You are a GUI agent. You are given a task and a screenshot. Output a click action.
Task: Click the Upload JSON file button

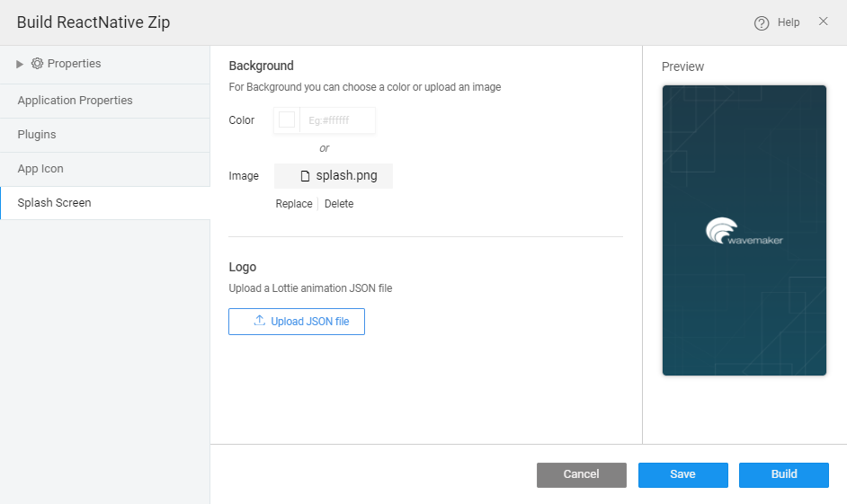(x=297, y=322)
